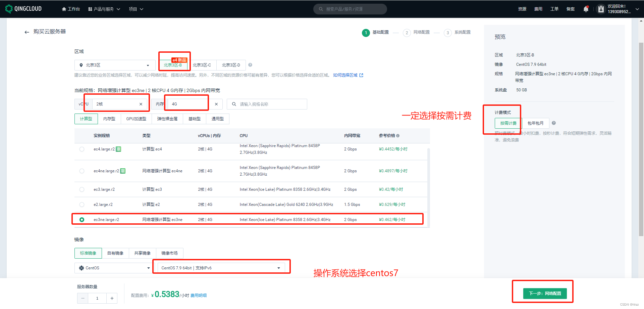Open the notification bell
The image size is (644, 309).
[586, 9]
